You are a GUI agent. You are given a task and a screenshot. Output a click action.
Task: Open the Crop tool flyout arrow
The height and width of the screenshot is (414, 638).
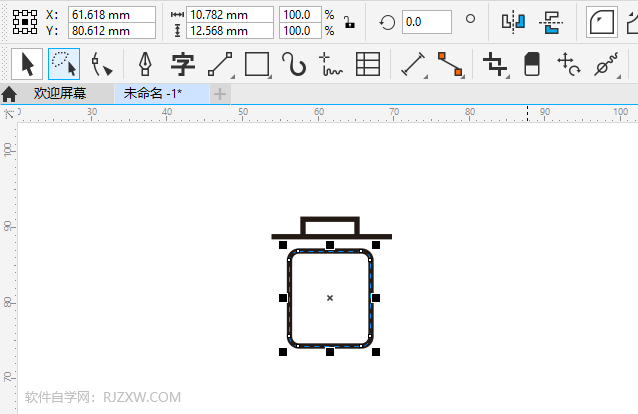click(508, 77)
